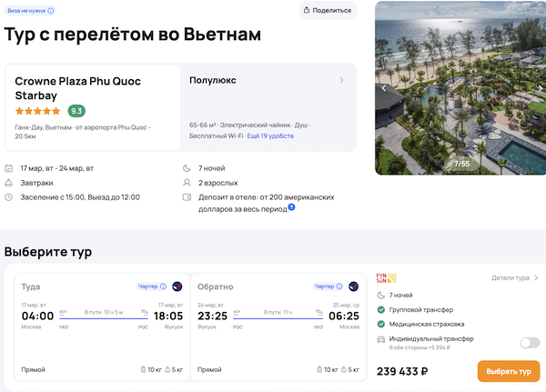
Task: Show previous hotel photo with left arrow
Action: point(383,88)
